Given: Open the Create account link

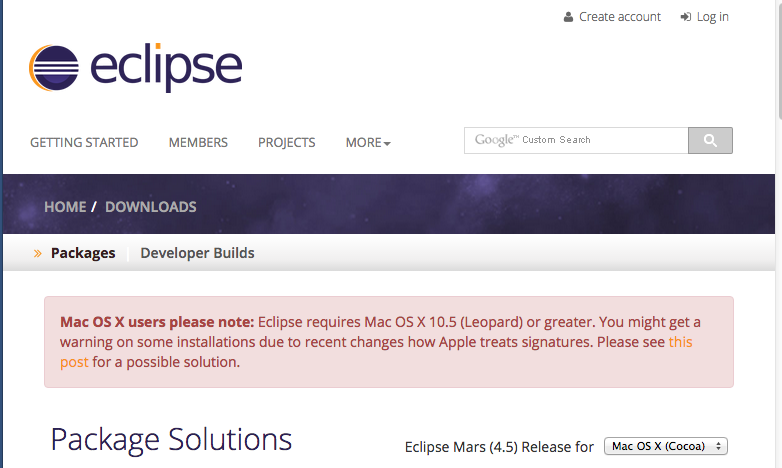Looking at the screenshot, I should coord(619,17).
